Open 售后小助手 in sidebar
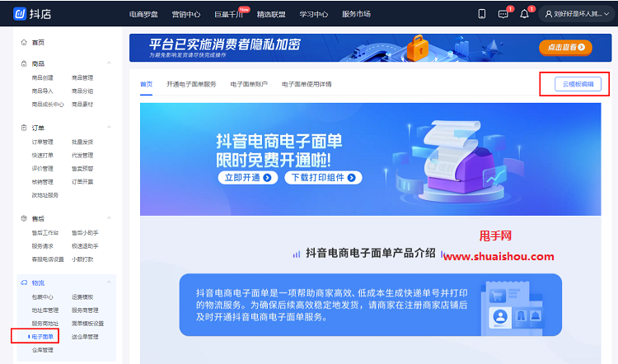This screenshot has height=364, width=618. coord(85,233)
